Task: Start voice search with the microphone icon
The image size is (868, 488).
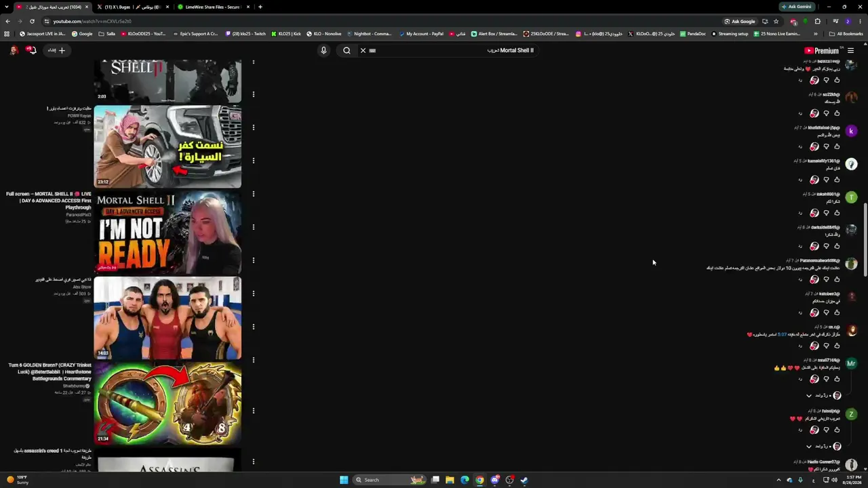Action: (323, 50)
